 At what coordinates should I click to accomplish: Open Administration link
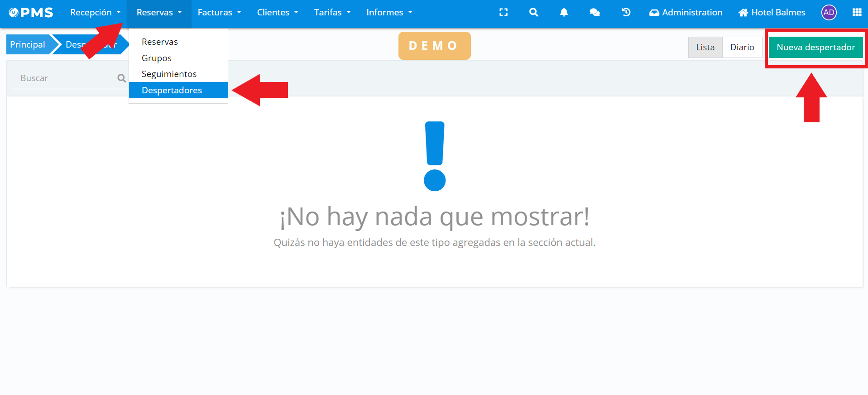(686, 12)
